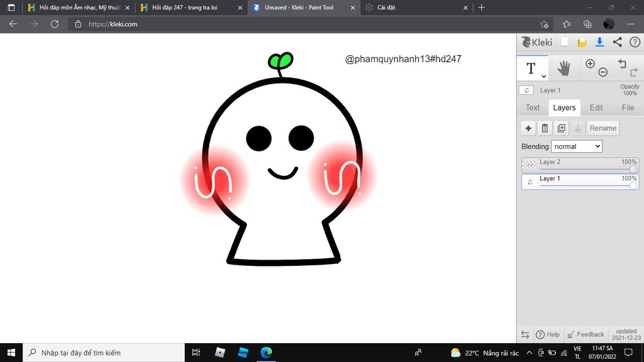
Task: Click the Kleki logo
Action: [x=536, y=42]
